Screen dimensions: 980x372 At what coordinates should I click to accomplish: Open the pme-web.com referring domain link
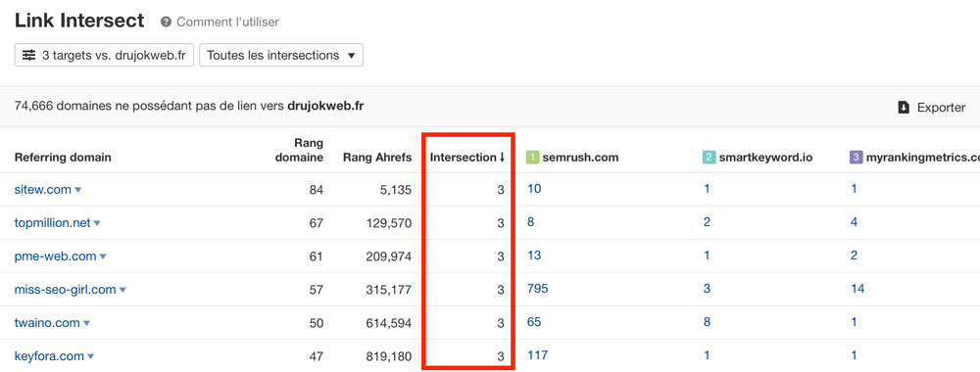pyautogui.click(x=55, y=256)
